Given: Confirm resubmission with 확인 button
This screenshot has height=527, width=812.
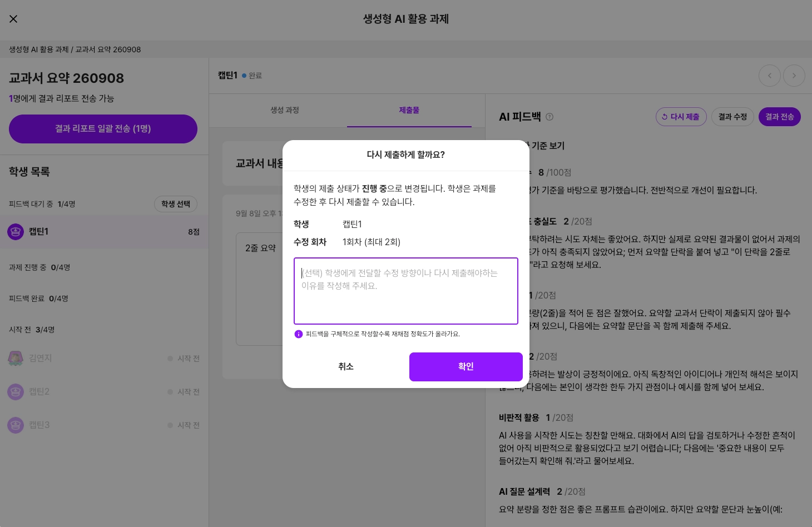Looking at the screenshot, I should pos(466,367).
